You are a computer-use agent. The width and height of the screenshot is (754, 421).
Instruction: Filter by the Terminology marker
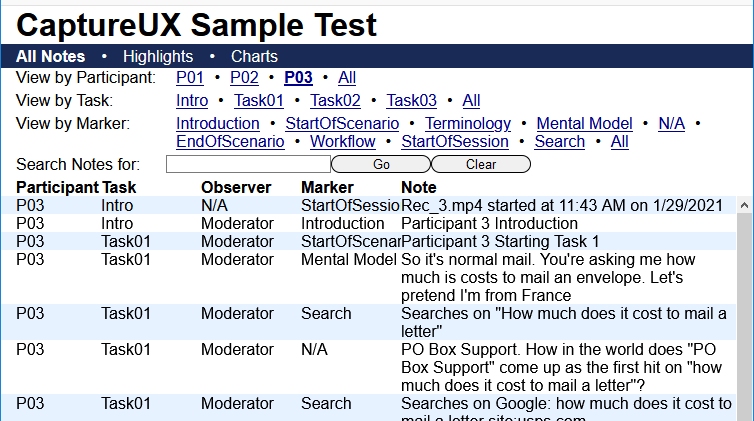tap(468, 124)
